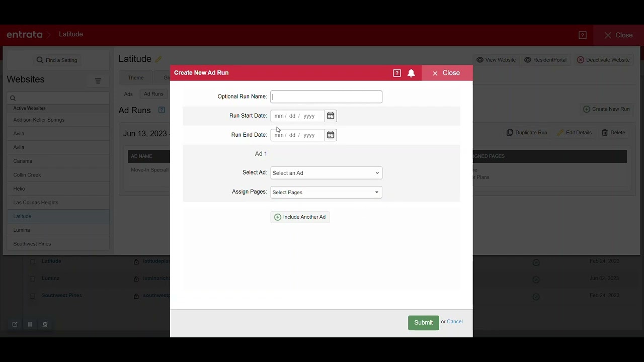644x362 pixels.
Task: Click the Run End Date field
Action: point(298,135)
